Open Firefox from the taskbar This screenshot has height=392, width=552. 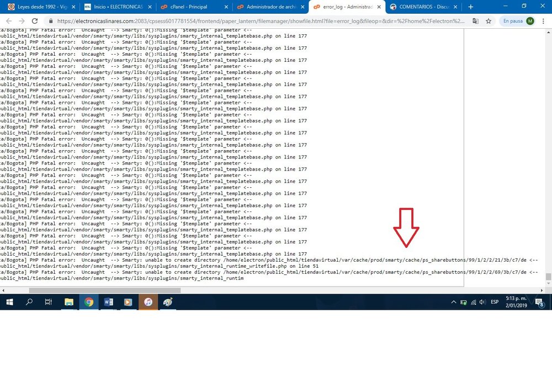point(148,302)
